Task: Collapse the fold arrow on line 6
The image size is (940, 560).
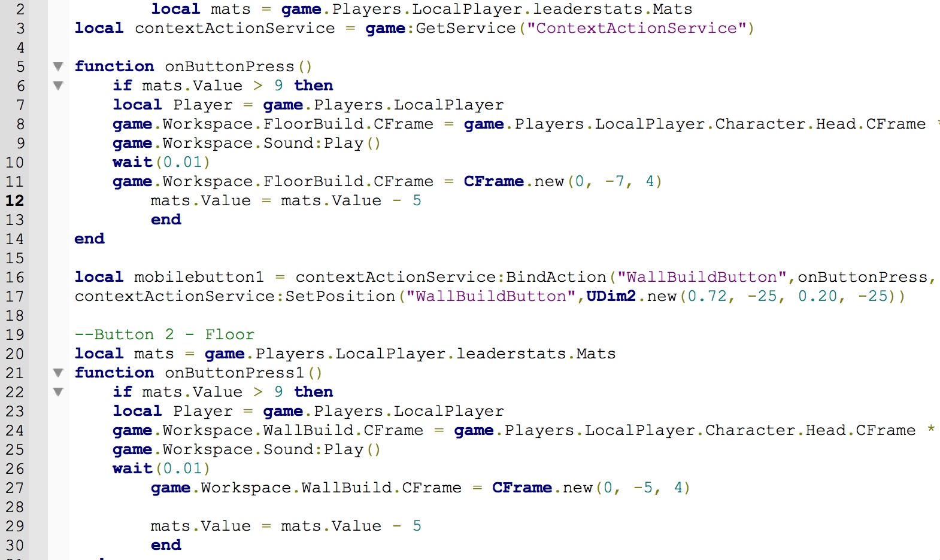Action: coord(58,86)
